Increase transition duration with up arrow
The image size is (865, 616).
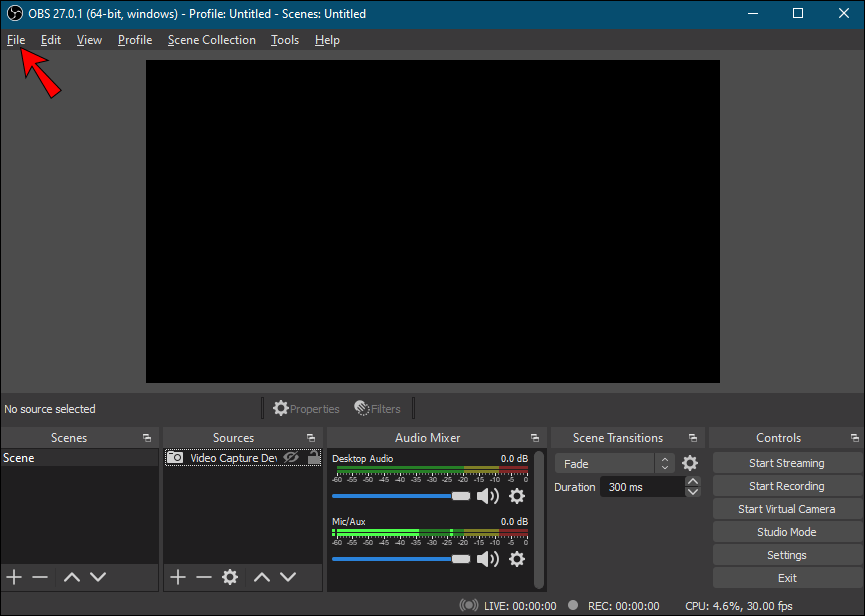693,482
